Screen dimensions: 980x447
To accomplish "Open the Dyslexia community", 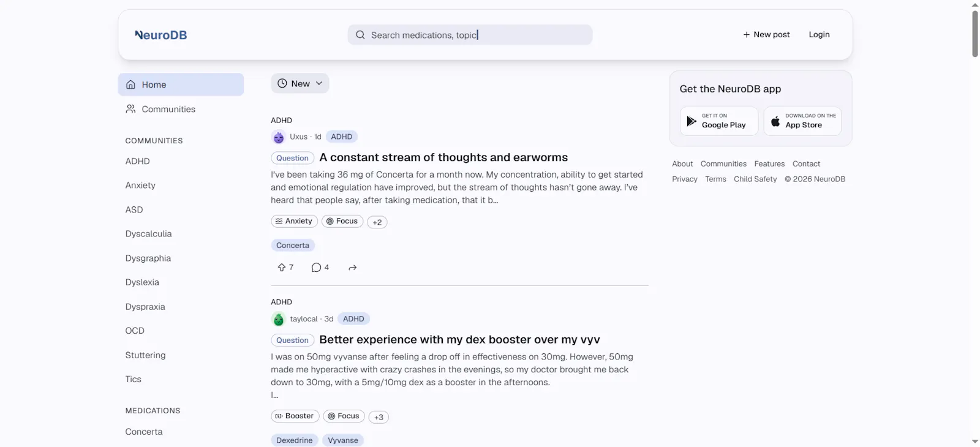I will (x=142, y=282).
